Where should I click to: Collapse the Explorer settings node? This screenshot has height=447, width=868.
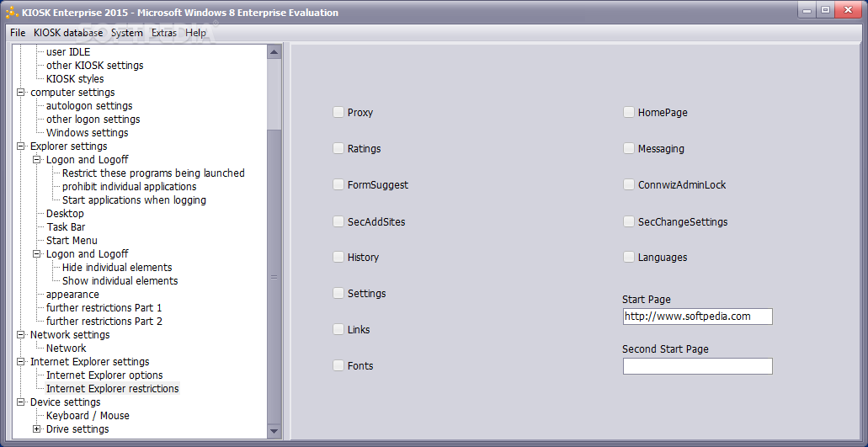[x=21, y=146]
